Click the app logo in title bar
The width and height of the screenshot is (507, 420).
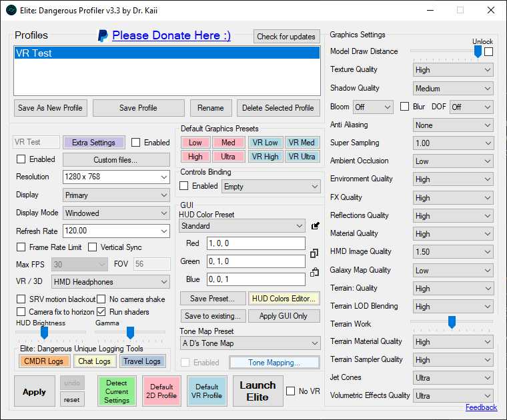[11, 11]
